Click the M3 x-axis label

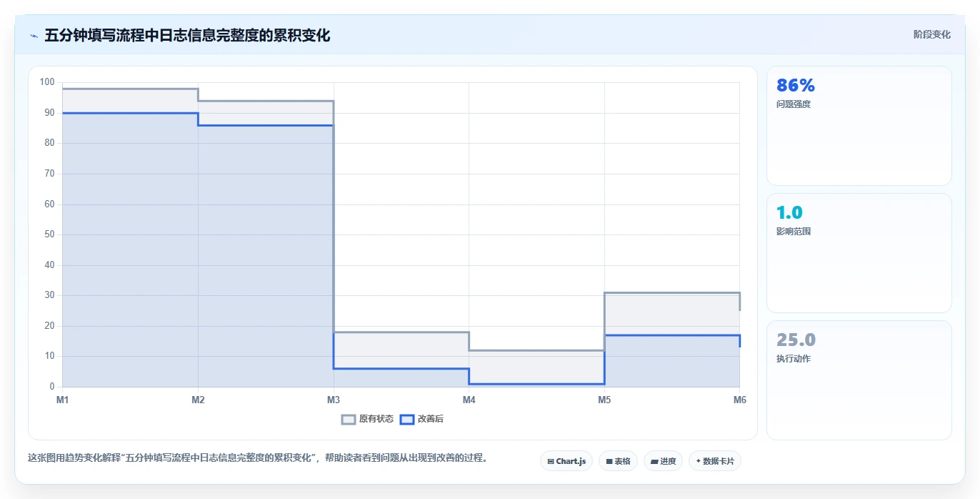click(x=334, y=400)
